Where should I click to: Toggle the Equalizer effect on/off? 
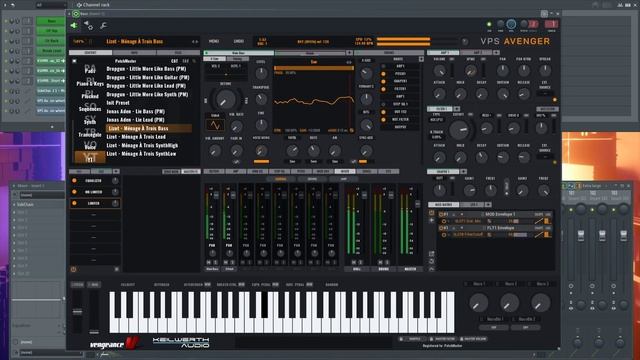pyautogui.click(x=74, y=180)
